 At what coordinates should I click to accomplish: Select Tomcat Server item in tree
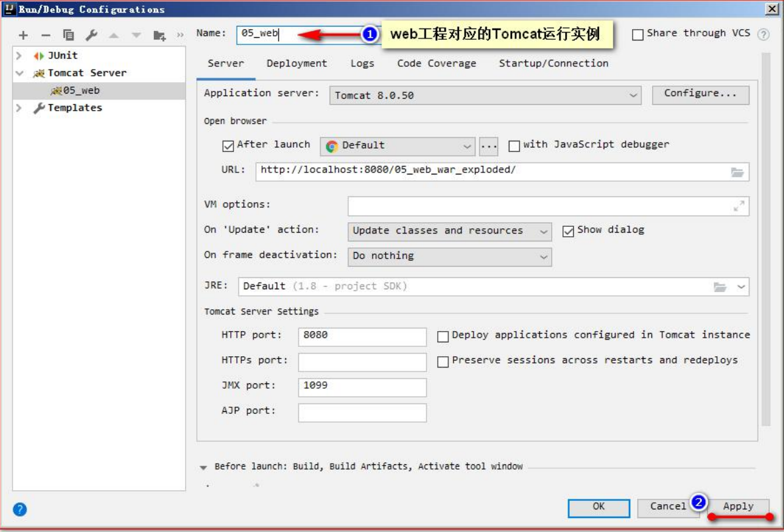click(86, 73)
